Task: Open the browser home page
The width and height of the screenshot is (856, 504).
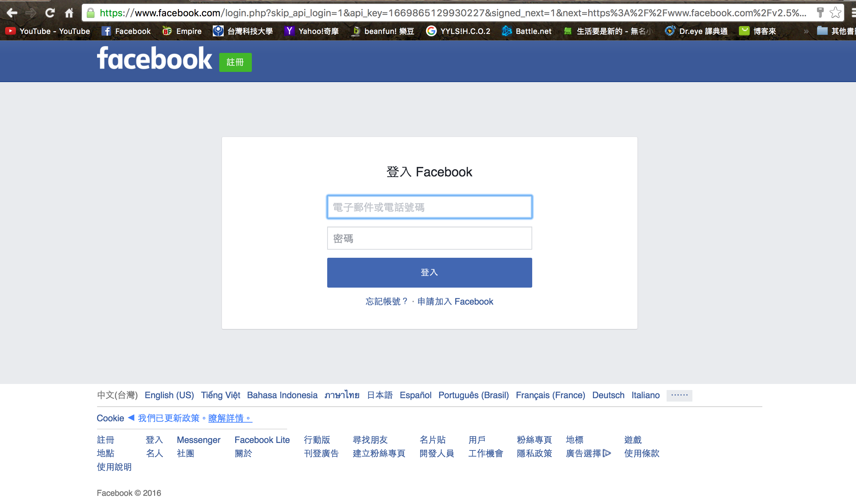Action: pos(69,13)
